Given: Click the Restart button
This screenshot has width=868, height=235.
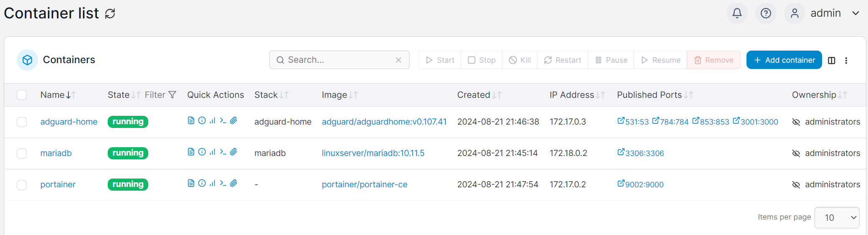Looking at the screenshot, I should [562, 60].
